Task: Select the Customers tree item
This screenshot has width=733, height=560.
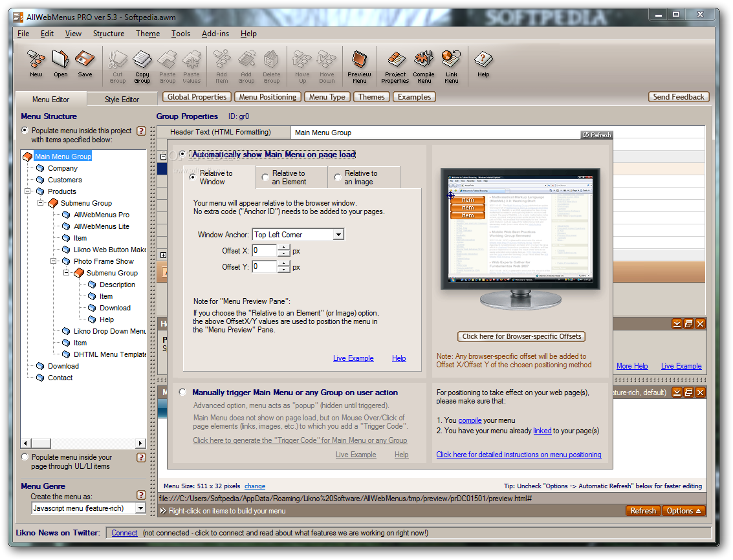Action: [65, 180]
